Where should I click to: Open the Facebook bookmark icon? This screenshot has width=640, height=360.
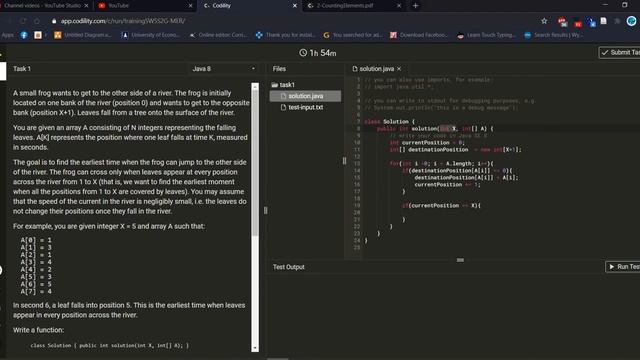[24, 35]
